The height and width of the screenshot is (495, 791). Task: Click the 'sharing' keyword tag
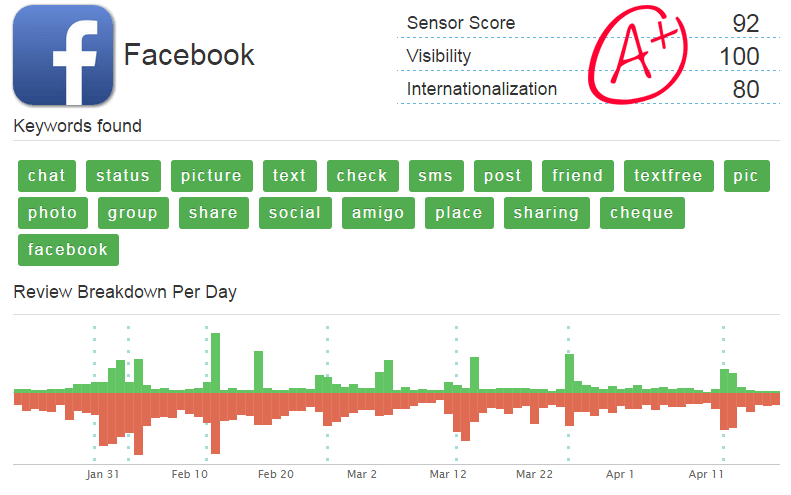(546, 213)
